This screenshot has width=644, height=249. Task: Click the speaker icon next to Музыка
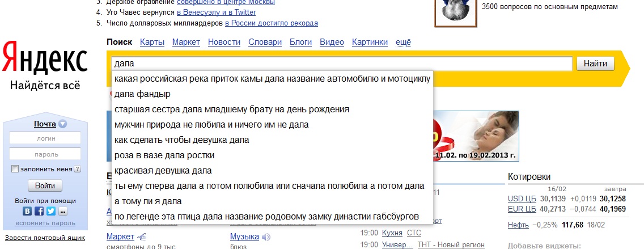click(x=266, y=237)
